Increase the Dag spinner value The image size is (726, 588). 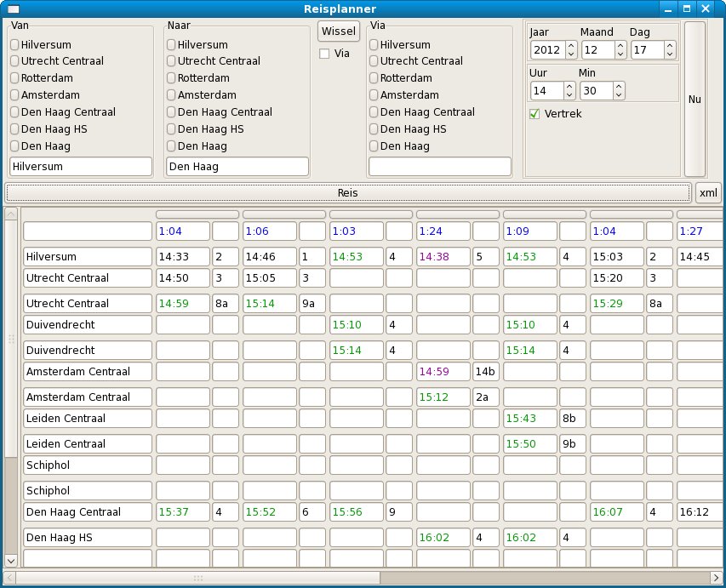point(670,45)
